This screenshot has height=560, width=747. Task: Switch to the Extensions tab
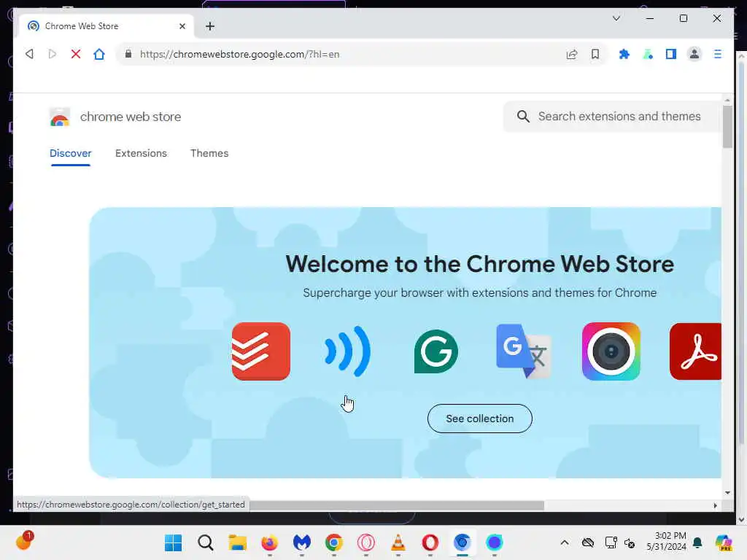(x=141, y=153)
